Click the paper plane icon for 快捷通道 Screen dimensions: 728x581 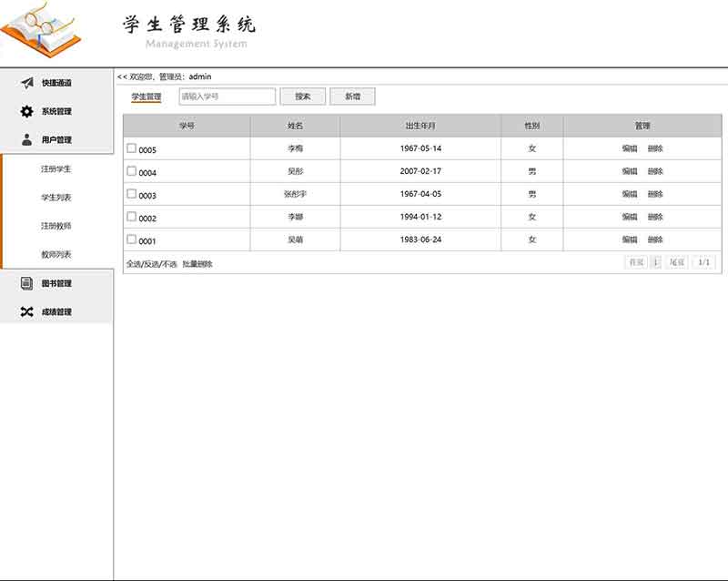[27, 83]
